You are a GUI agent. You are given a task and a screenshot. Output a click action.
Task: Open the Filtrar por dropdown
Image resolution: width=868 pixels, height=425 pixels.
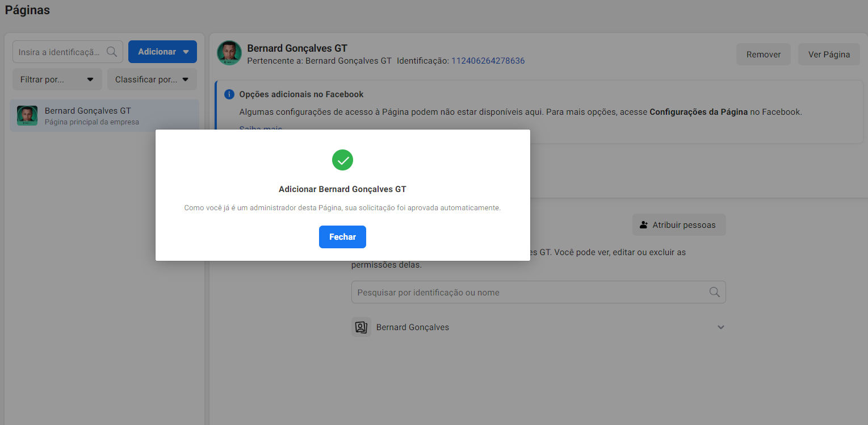click(x=57, y=80)
